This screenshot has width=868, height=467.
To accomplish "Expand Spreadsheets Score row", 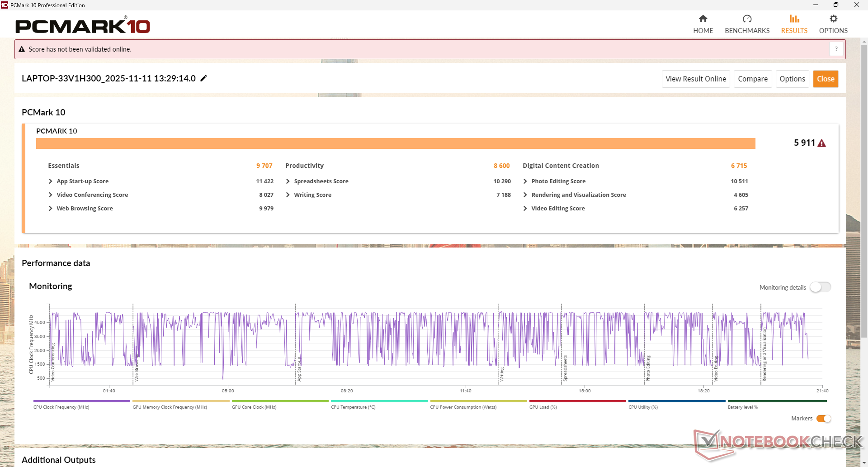I will click(x=288, y=181).
